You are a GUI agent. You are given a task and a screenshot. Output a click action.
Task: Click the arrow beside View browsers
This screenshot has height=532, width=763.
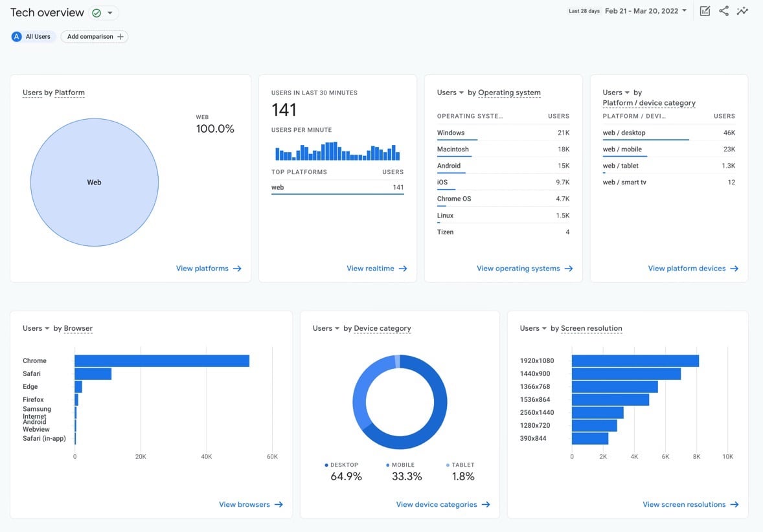pyautogui.click(x=279, y=505)
